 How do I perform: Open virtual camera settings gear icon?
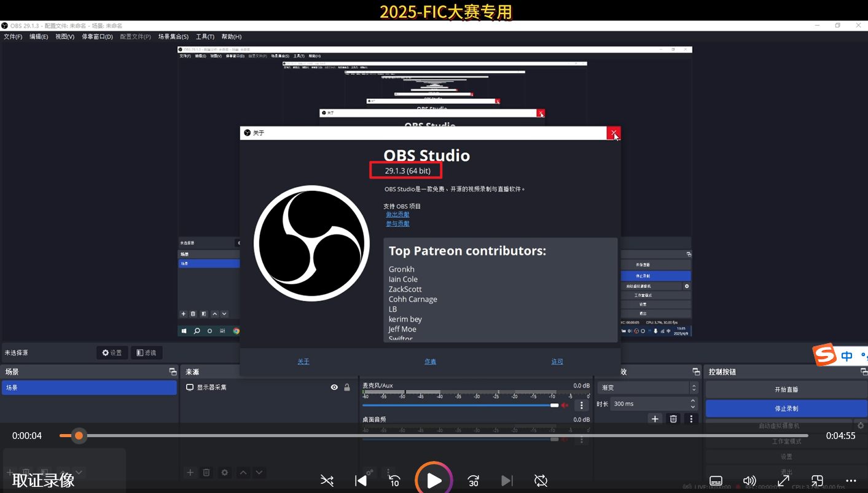pyautogui.click(x=861, y=425)
